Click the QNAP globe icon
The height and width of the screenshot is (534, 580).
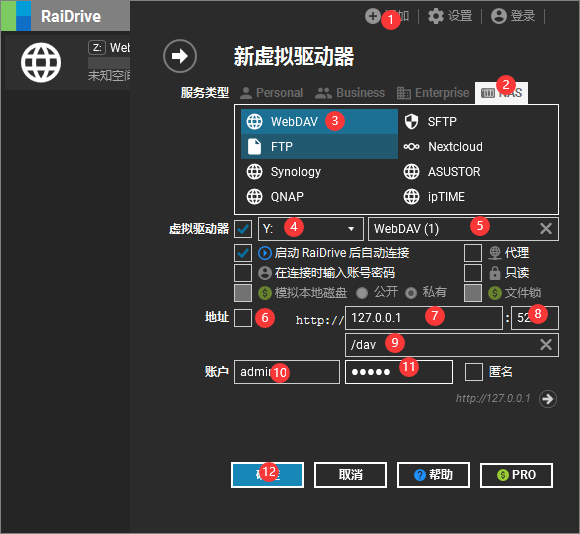point(254,197)
